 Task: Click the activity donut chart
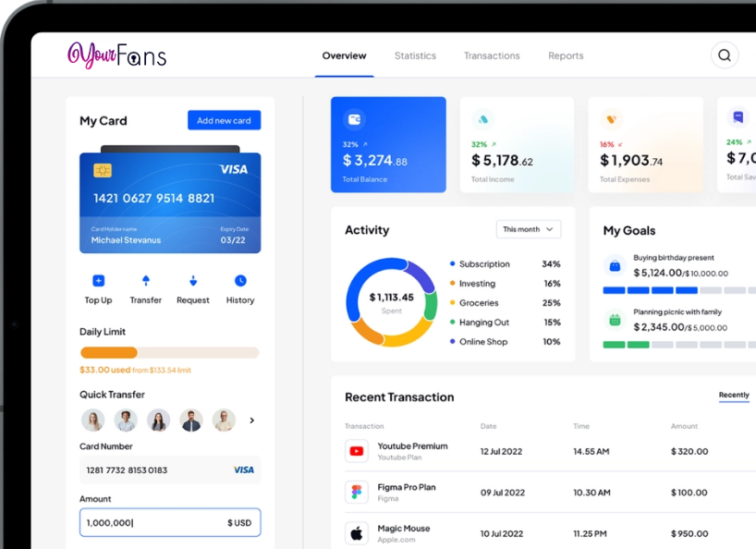coord(392,302)
